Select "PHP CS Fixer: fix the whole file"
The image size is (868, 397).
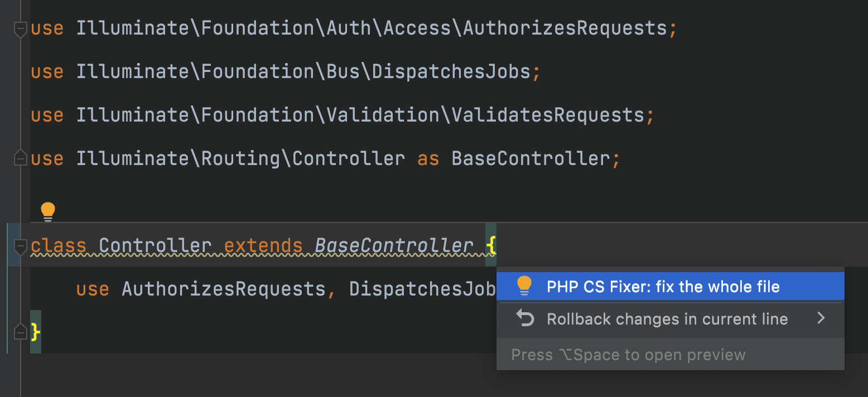pyautogui.click(x=663, y=287)
